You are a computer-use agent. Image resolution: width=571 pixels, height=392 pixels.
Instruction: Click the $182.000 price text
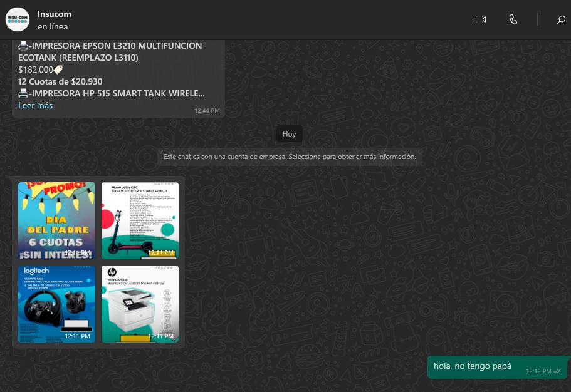36,70
